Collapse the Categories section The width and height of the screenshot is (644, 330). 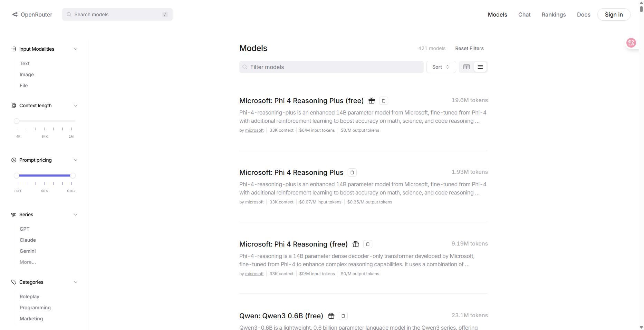(76, 282)
